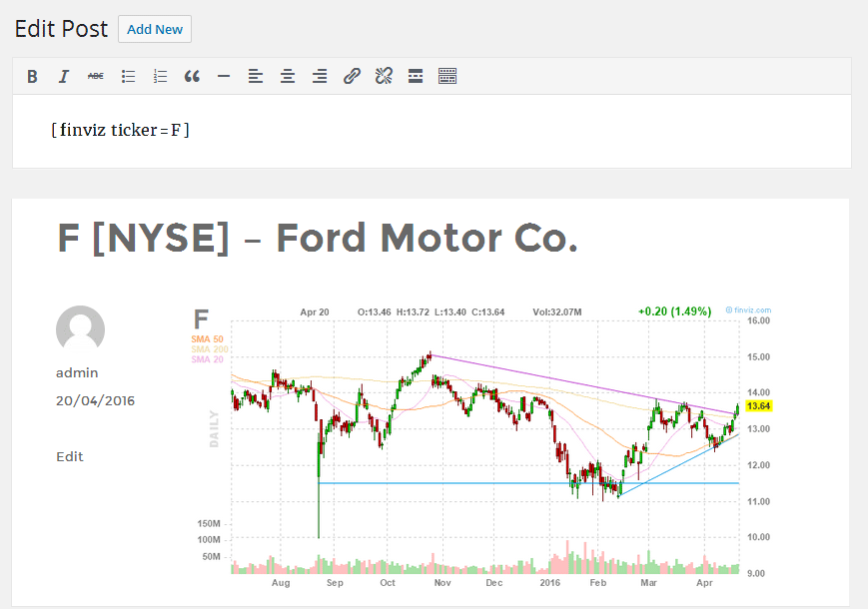
Task: Click the DAILY timeframe label on the chart
Action: click(x=214, y=428)
